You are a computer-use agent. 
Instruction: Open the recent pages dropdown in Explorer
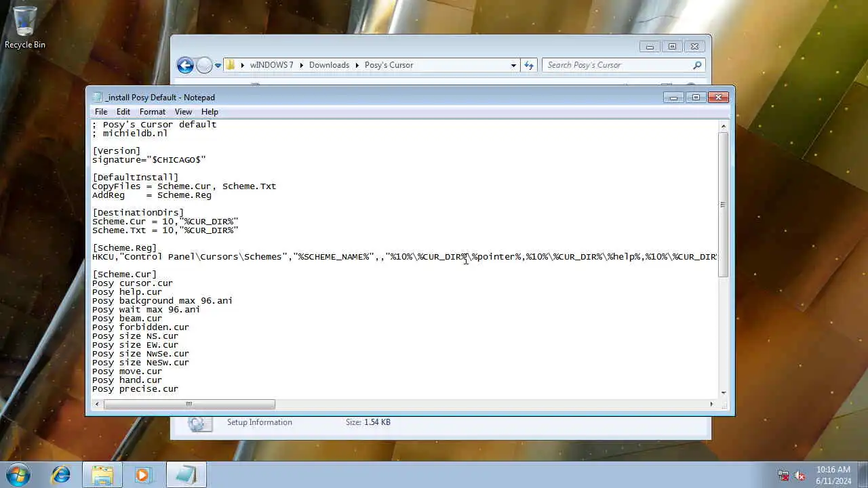point(218,66)
